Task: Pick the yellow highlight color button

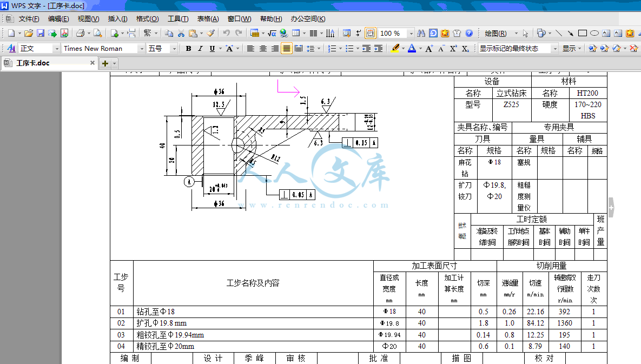Action: click(395, 48)
